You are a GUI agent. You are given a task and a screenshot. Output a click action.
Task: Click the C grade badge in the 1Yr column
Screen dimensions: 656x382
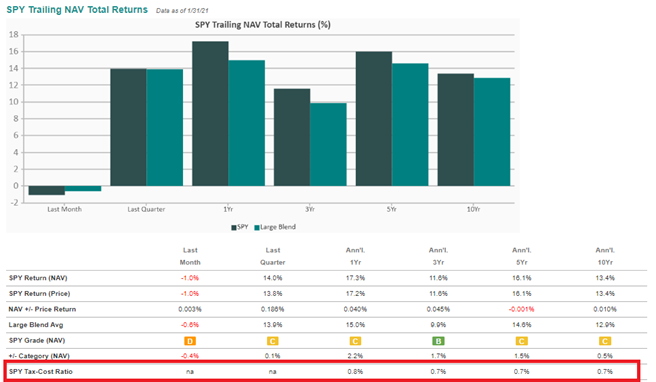click(355, 341)
